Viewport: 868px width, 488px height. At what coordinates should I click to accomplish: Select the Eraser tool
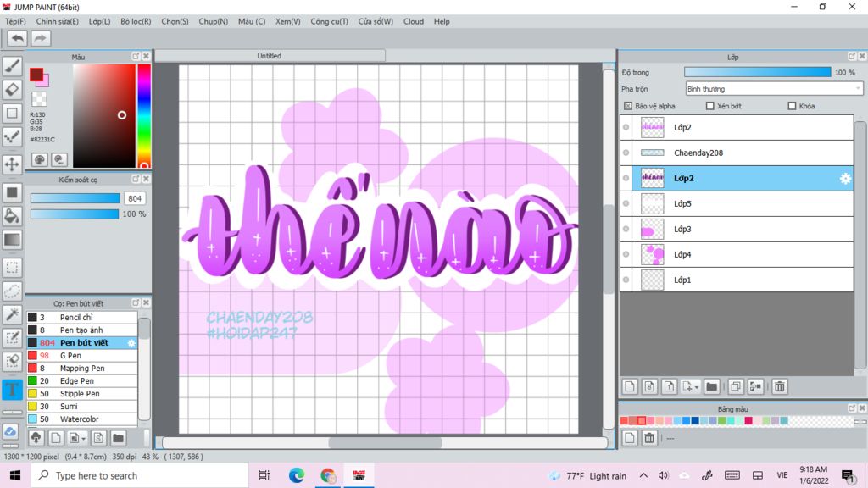coord(12,90)
